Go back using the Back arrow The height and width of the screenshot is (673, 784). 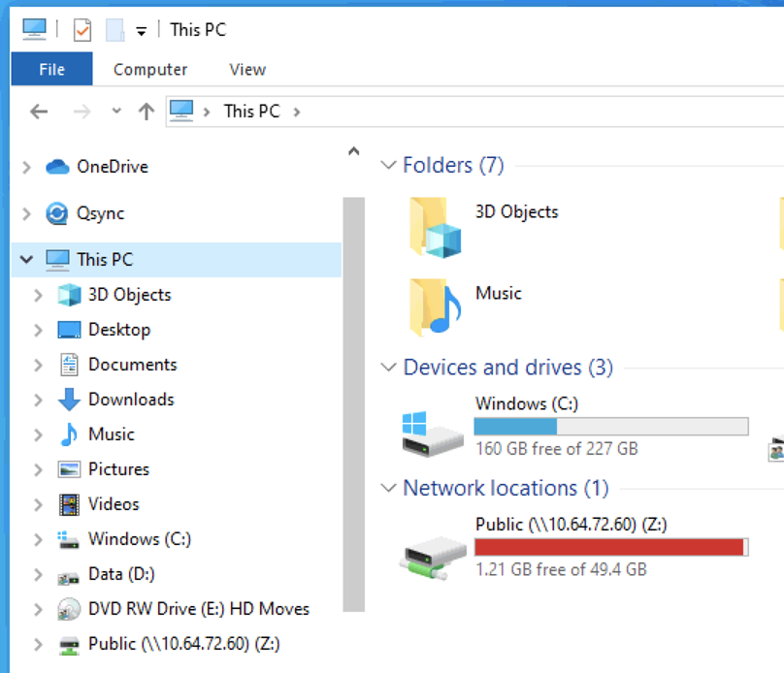pyautogui.click(x=39, y=112)
